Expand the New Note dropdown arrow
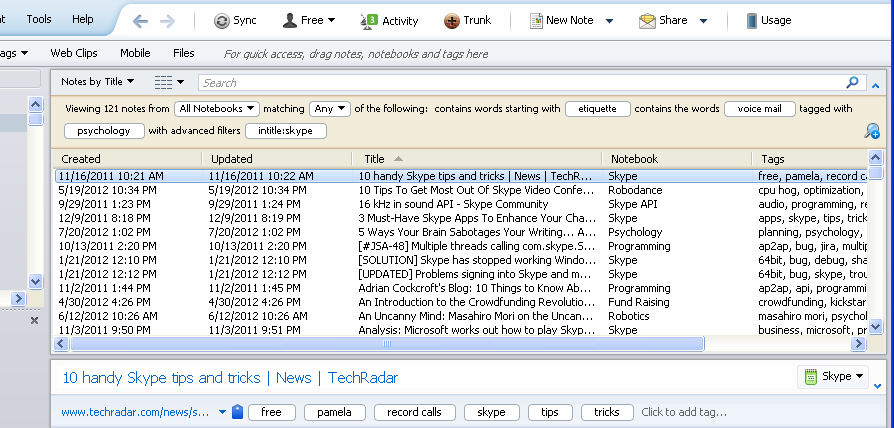Image resolution: width=894 pixels, height=428 pixels. tap(609, 21)
